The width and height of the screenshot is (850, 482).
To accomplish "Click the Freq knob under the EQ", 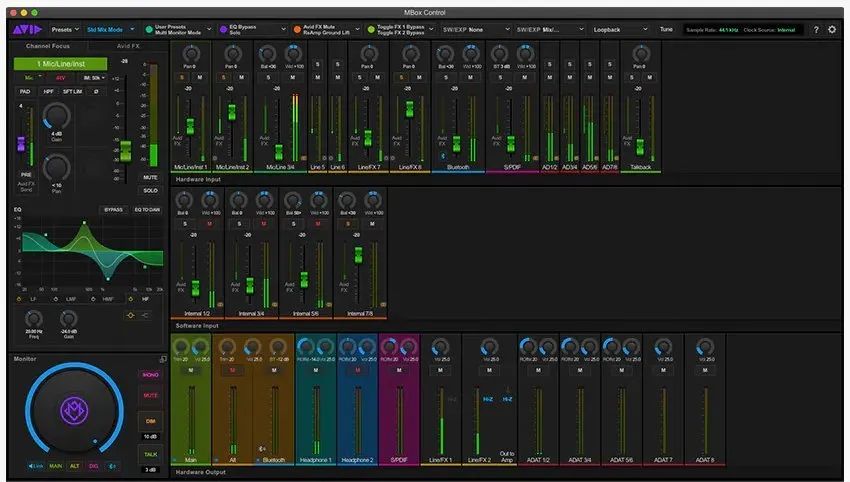I will (34, 319).
